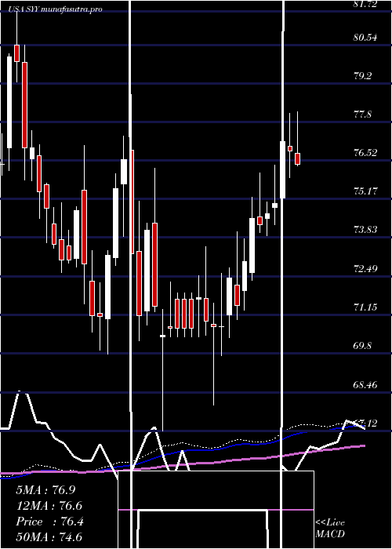Click the pink 50MA line at its right end
392x549 pixels.
click(362, 445)
